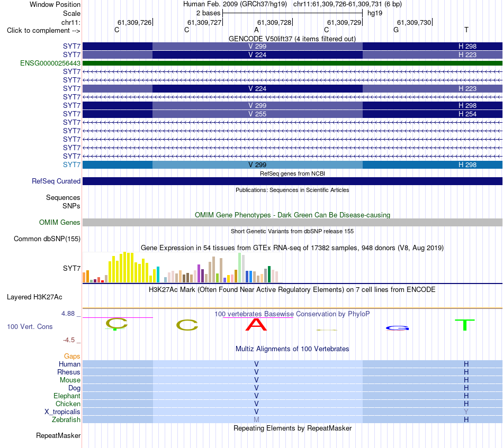Click the 'Zebrafish' alignment row label
The width and height of the screenshot is (503, 448).
tap(66, 419)
